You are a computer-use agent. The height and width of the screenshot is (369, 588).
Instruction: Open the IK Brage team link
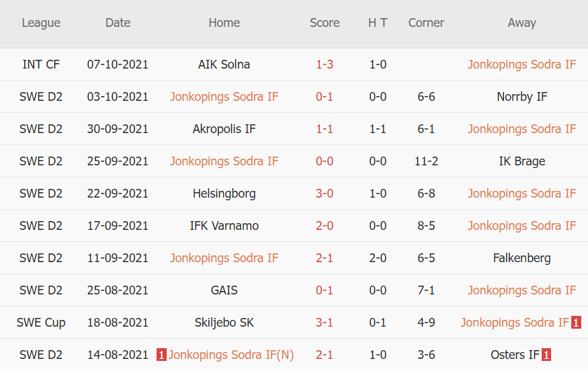coord(521,161)
